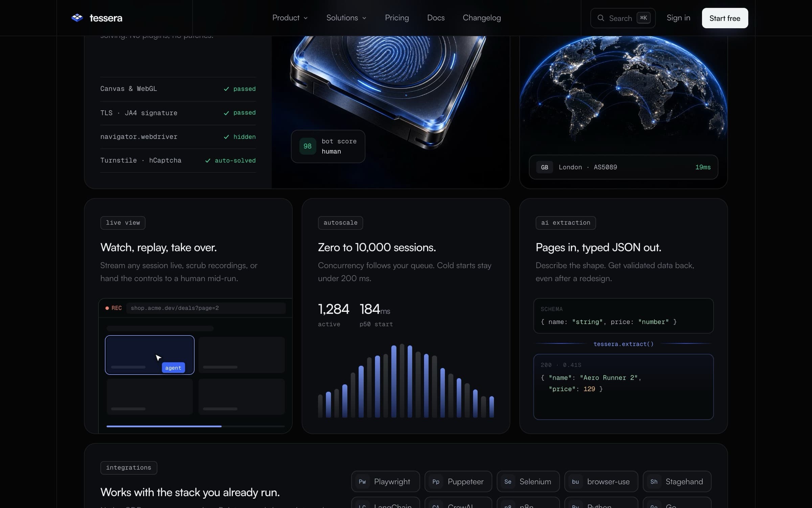Viewport: 812px width, 508px height.
Task: Click the Pw Playwright badge icon
Action: (x=362, y=482)
